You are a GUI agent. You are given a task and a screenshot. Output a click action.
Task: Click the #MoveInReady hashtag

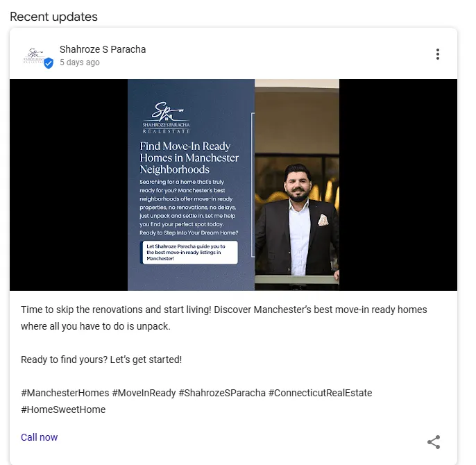click(x=144, y=393)
